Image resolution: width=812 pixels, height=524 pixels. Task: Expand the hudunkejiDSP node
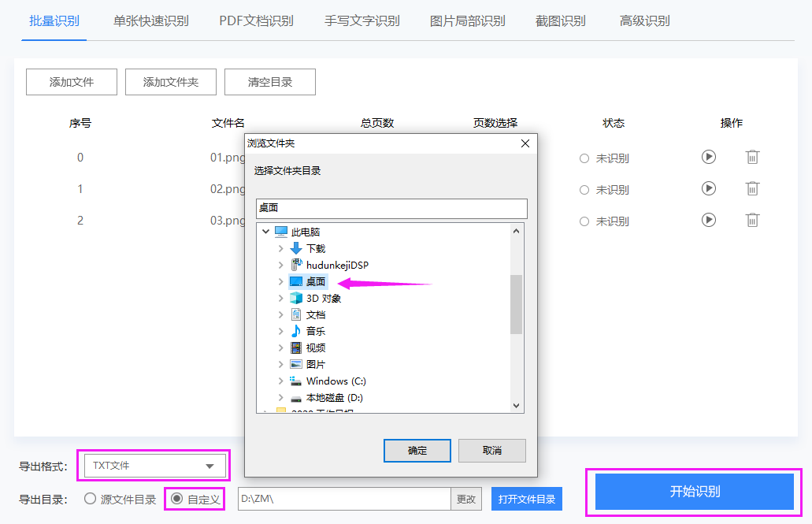[280, 265]
